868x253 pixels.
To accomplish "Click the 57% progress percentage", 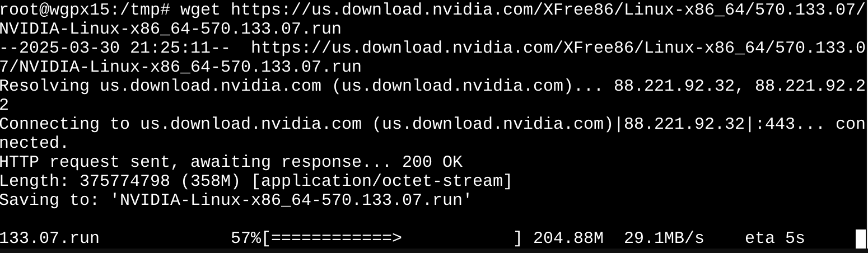I will click(246, 238).
